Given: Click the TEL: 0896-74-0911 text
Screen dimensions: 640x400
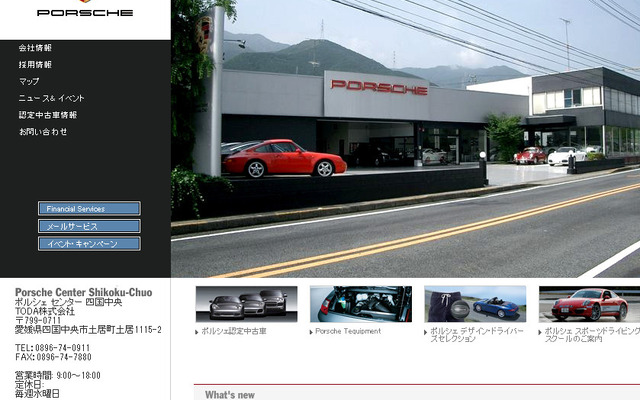Looking at the screenshot, I should tap(52, 348).
